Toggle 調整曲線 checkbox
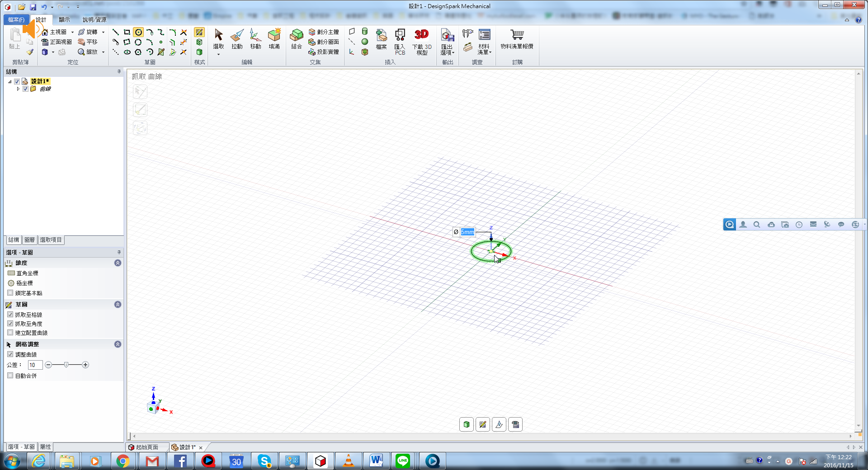The image size is (868, 470). pyautogui.click(x=10, y=354)
